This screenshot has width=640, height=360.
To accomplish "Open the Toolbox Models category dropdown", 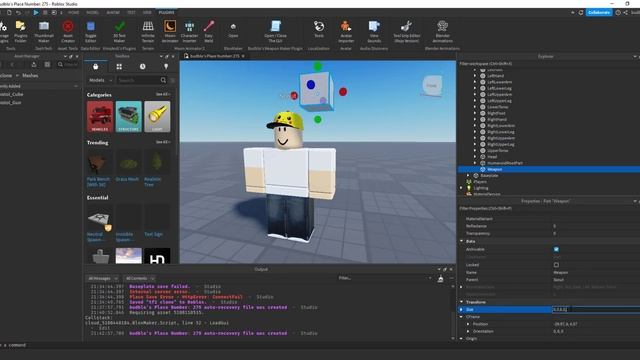I will click(x=100, y=80).
